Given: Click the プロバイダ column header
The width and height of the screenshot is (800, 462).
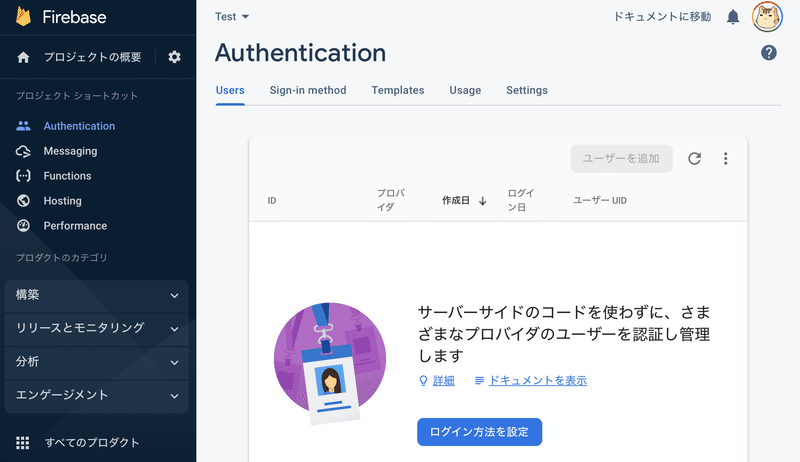Looking at the screenshot, I should (x=391, y=200).
